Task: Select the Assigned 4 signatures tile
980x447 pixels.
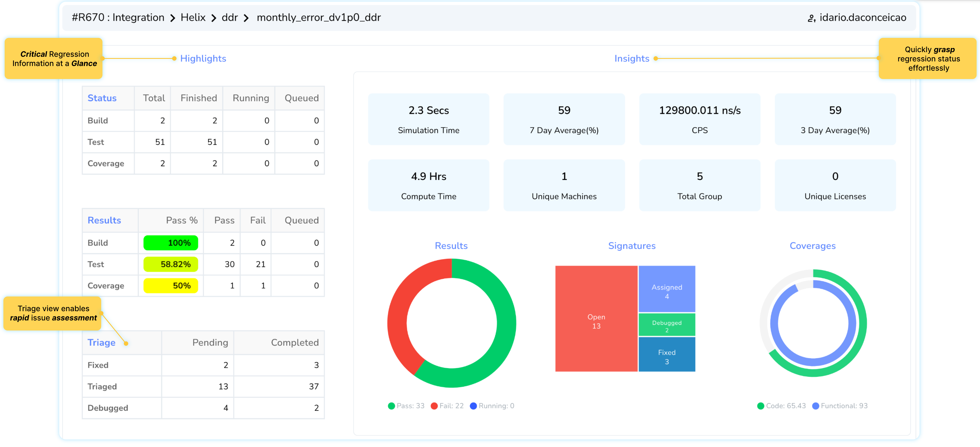Action: (666, 289)
